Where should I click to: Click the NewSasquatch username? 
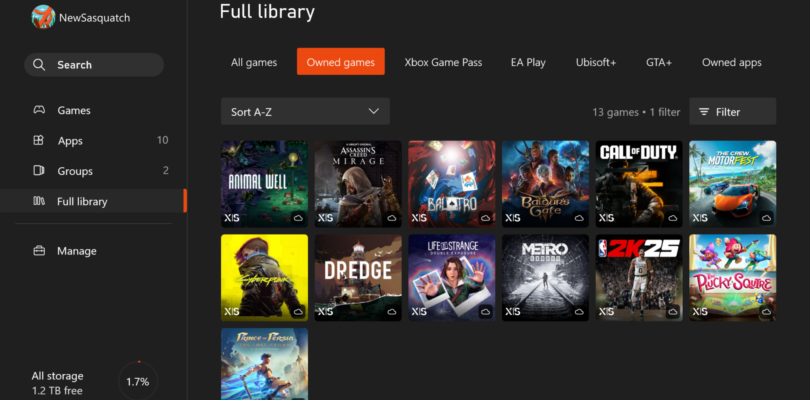(x=95, y=18)
